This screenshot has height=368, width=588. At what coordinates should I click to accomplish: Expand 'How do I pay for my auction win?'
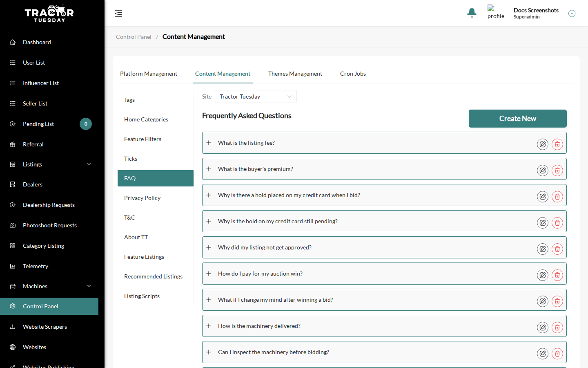pos(209,274)
